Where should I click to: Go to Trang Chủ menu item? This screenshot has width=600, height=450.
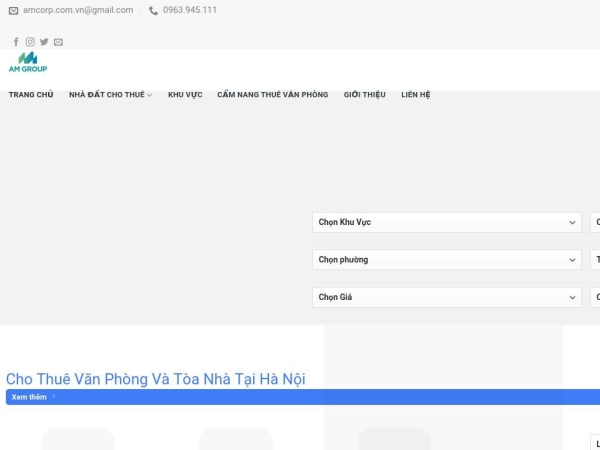[31, 95]
